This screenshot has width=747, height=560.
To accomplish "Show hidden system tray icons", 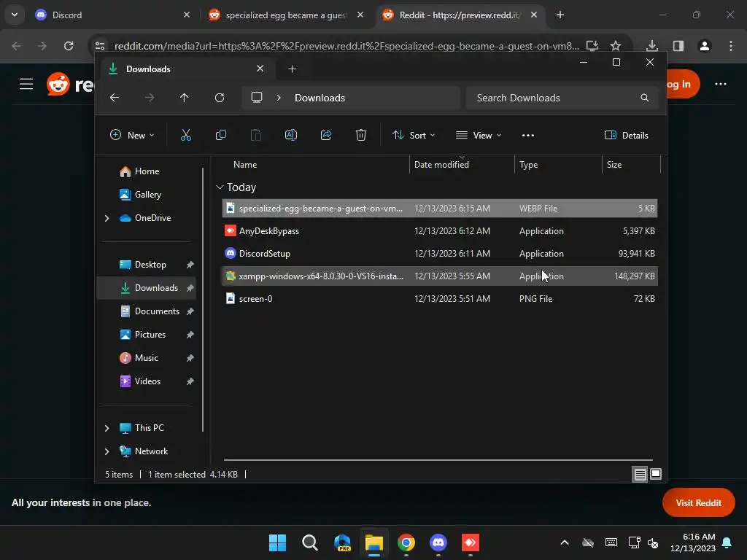I will [x=565, y=542].
